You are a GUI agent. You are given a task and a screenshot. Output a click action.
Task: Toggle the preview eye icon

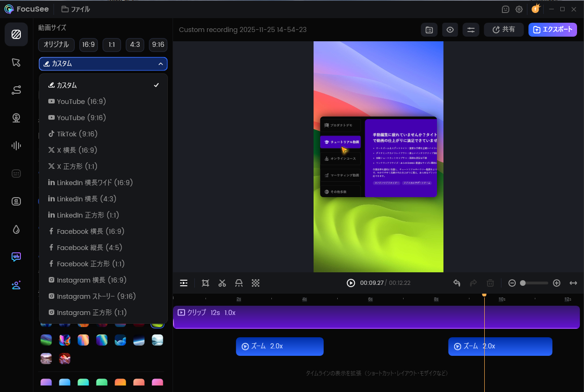[x=450, y=30]
